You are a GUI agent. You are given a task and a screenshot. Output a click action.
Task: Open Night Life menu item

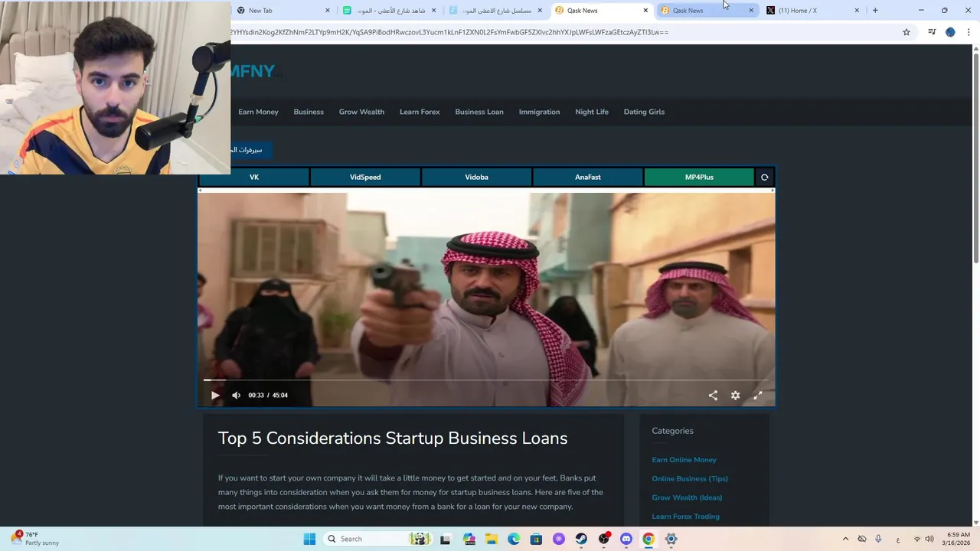(592, 112)
